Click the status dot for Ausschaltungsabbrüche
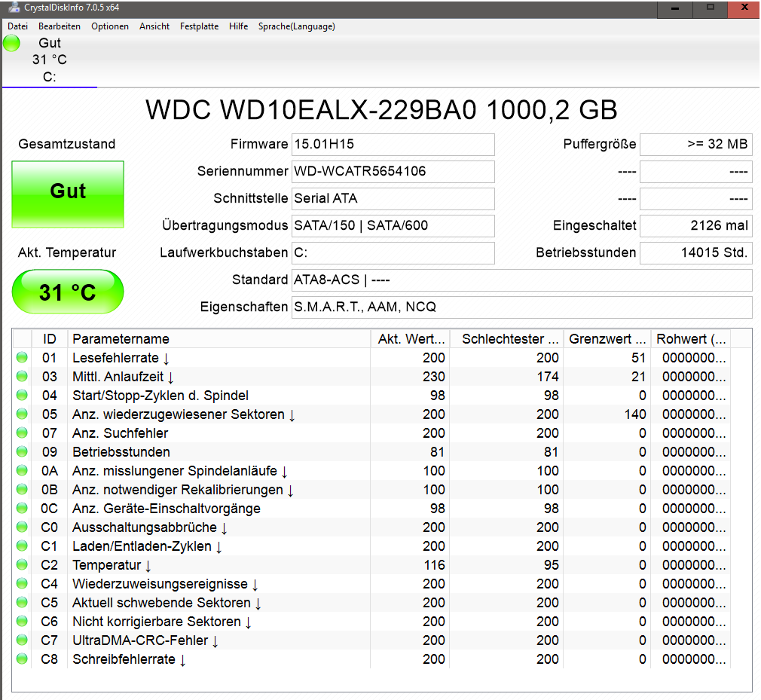The image size is (761, 700). coord(22,527)
